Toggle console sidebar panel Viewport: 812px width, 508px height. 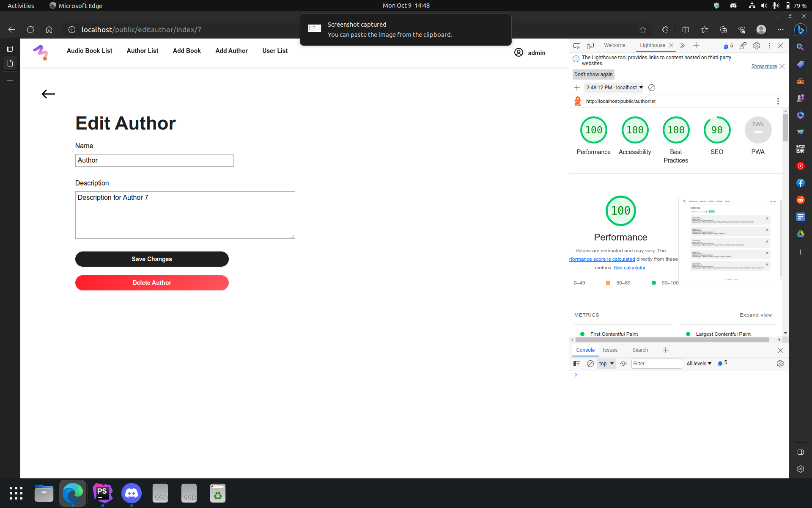point(577,364)
